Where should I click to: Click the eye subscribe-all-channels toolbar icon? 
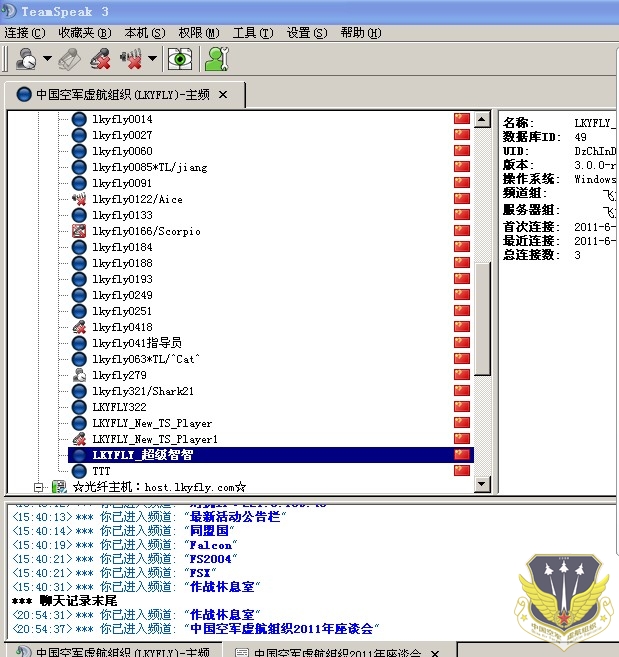click(180, 59)
